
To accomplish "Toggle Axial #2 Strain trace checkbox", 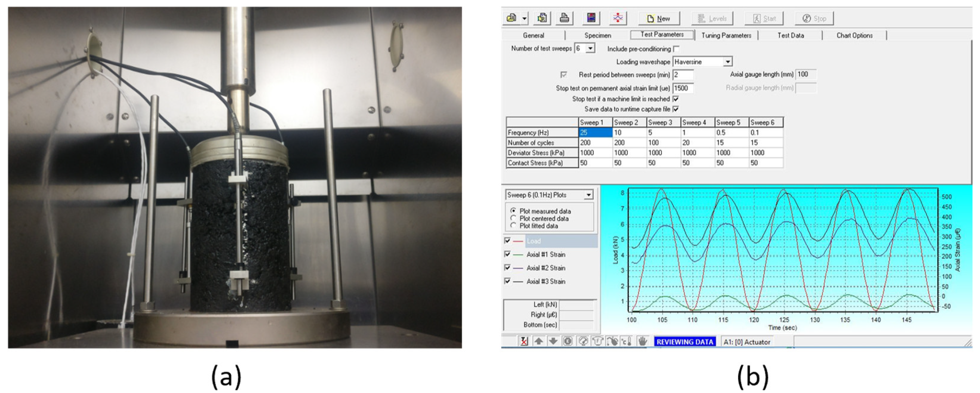I will pyautogui.click(x=507, y=268).
